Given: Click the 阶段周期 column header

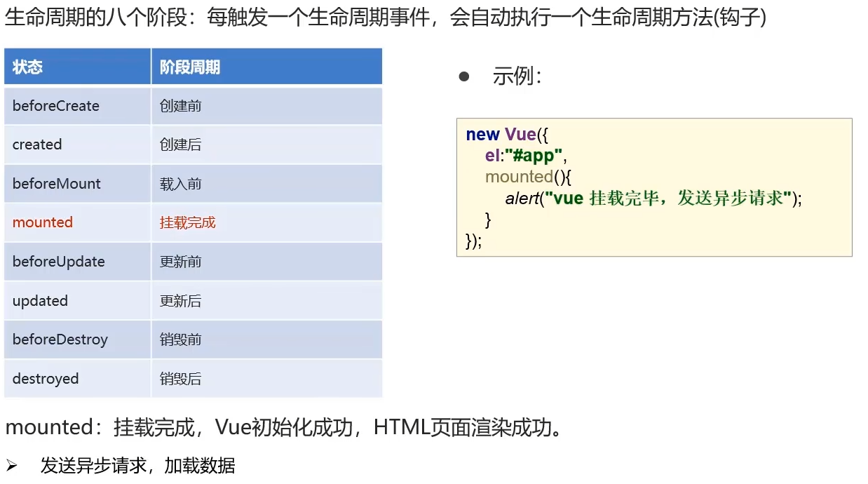Looking at the screenshot, I should pyautogui.click(x=189, y=67).
